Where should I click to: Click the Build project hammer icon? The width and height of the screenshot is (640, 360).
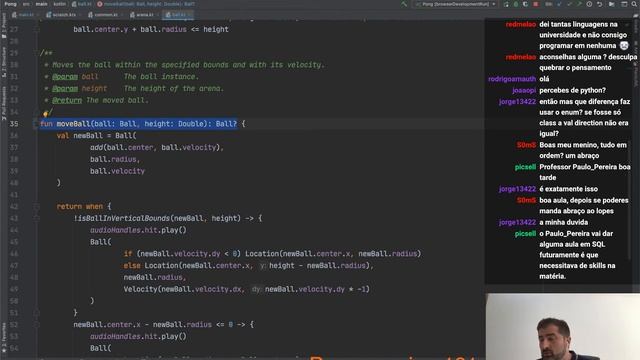tap(404, 4)
